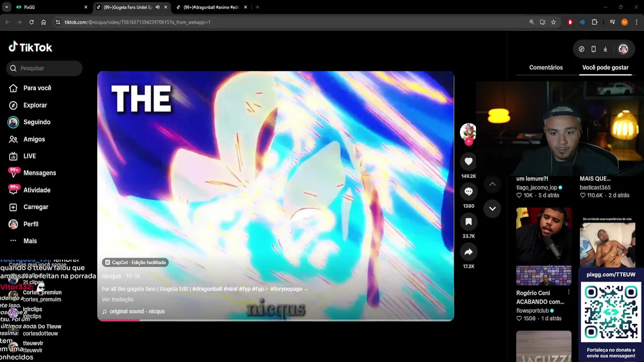Click basticast365 channel name
Viewport: 644px width, 362px height.
click(x=595, y=188)
